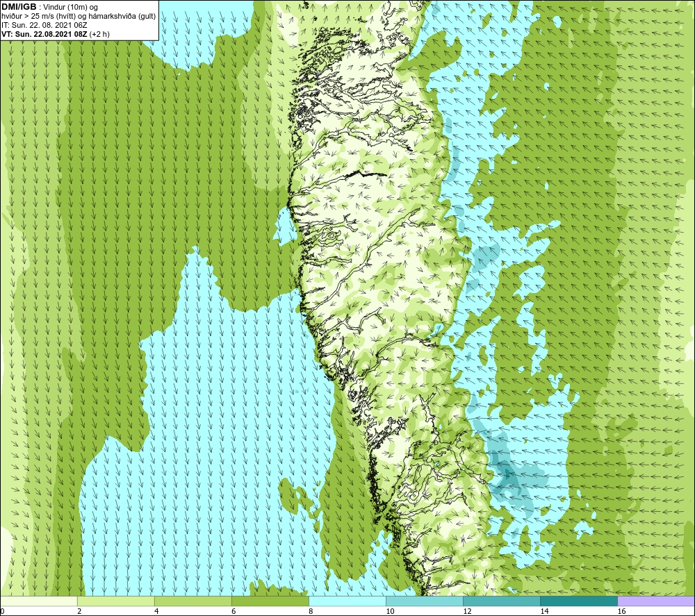This screenshot has width=695, height=616.
Task: Click the legend scale label '10'
Action: click(x=390, y=612)
